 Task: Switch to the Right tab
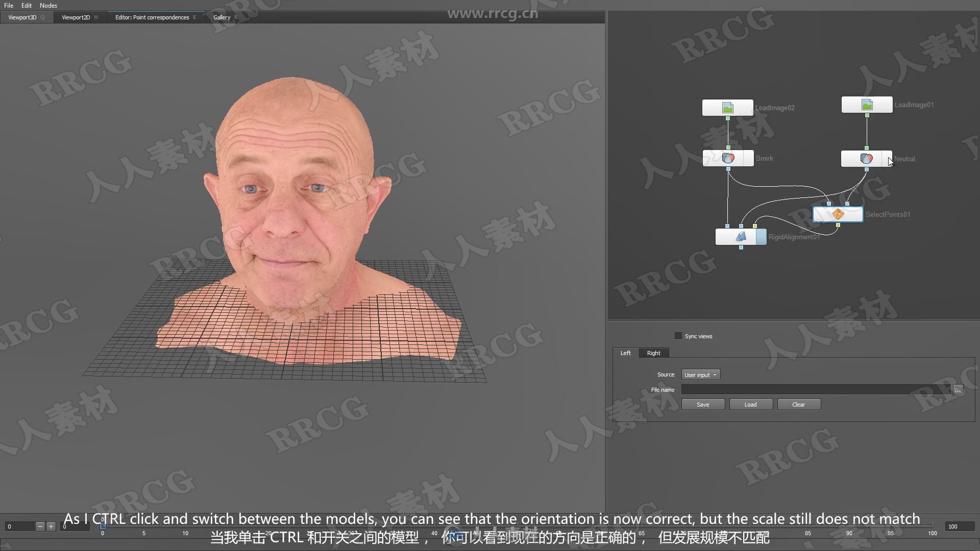[653, 353]
